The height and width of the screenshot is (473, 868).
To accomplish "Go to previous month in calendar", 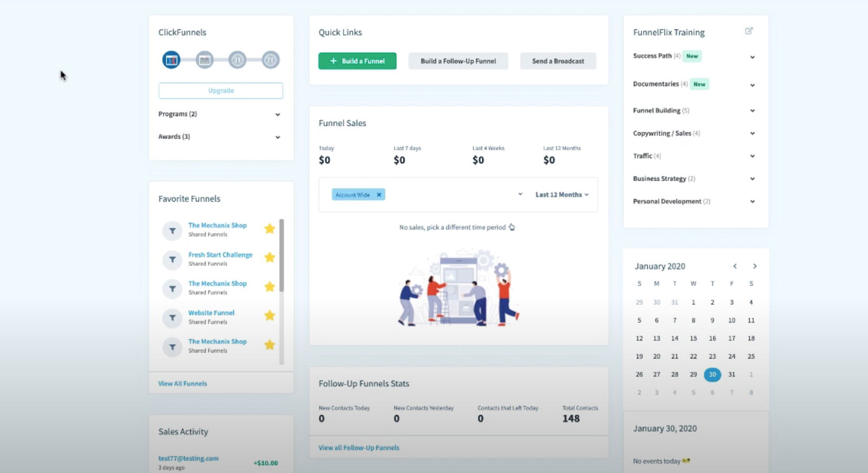I will 735,266.
